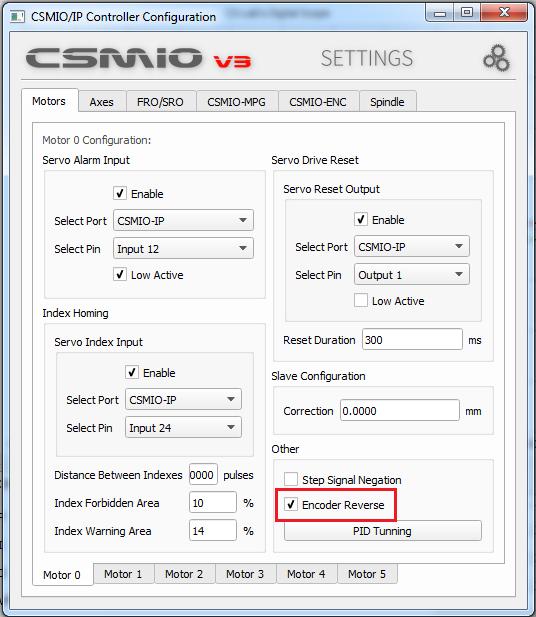Switch to the FRO/SRO tab
Image resolution: width=536 pixels, height=617 pixels.
click(x=160, y=102)
